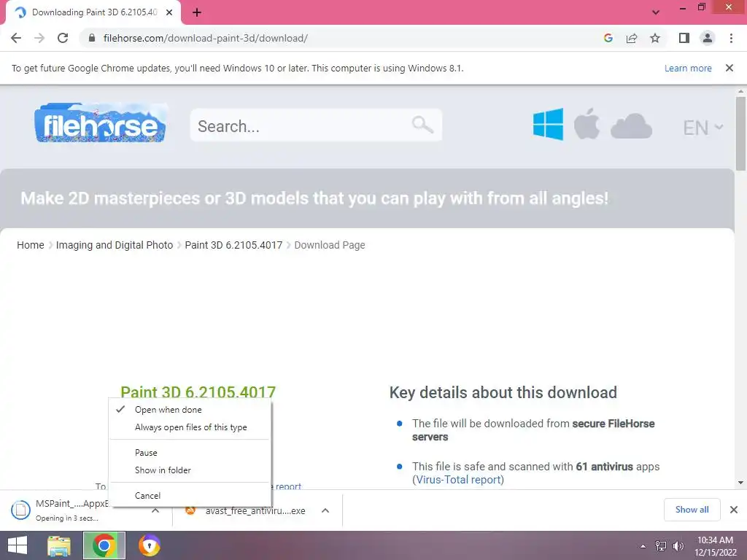Open Imaging and Digital Photo breadcrumb
Viewport: 747px width, 560px height.
click(115, 245)
